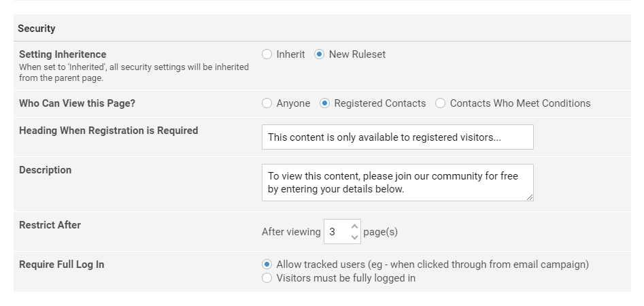Click the Security section header
The height and width of the screenshot is (306, 644).
pyautogui.click(x=37, y=29)
